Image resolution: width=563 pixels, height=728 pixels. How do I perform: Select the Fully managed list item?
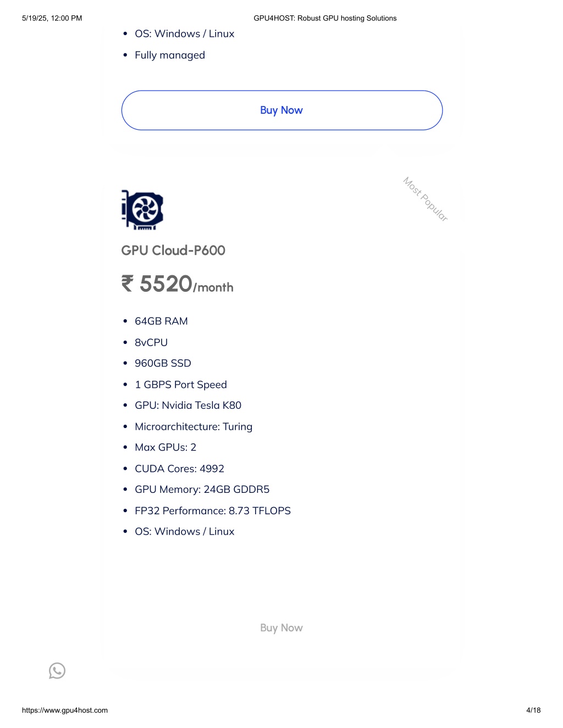tap(170, 55)
